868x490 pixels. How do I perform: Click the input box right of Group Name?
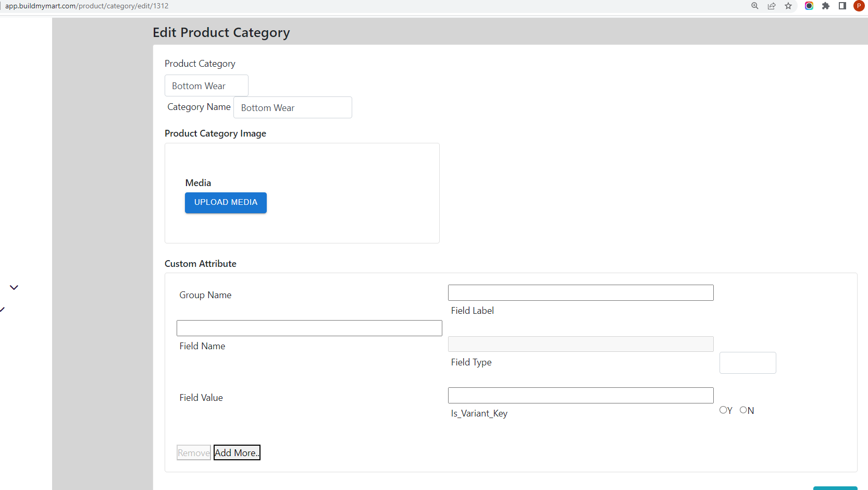581,292
